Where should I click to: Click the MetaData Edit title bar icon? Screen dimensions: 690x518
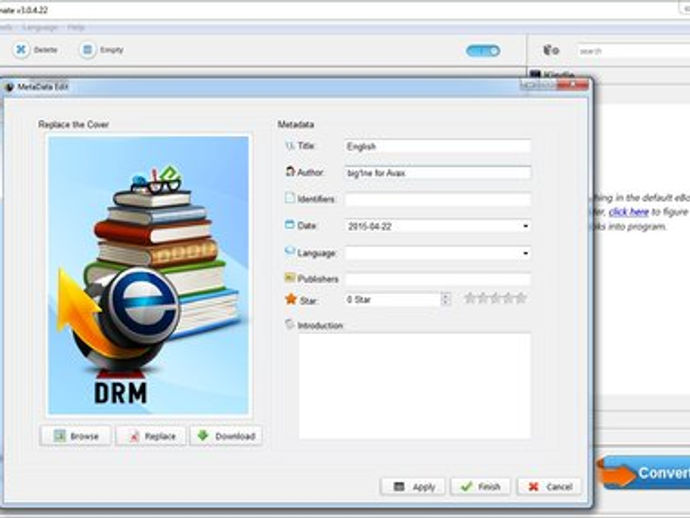tap(9, 87)
